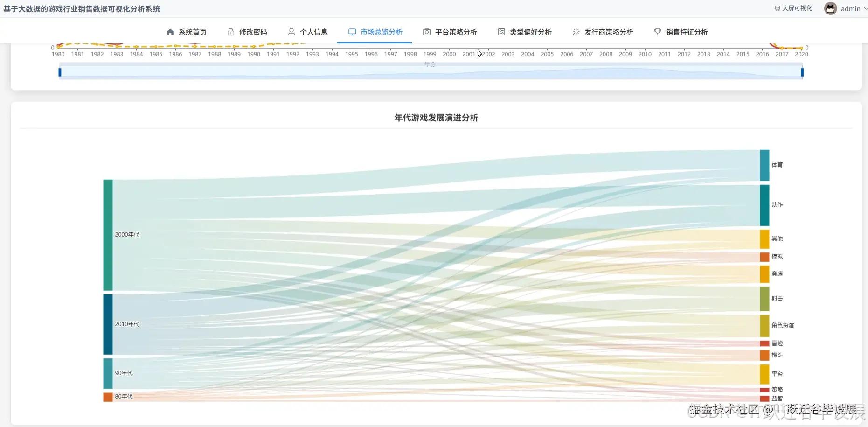
Task: Click the middle of the year range slider
Action: [x=431, y=72]
